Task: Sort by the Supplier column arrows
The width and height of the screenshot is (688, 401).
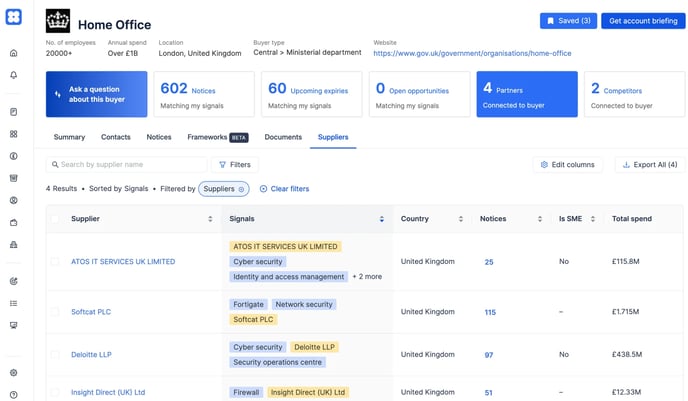Action: 210,219
